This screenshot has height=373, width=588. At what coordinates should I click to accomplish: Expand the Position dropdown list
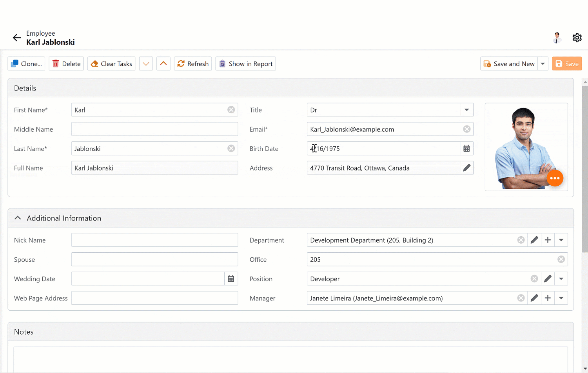click(561, 279)
